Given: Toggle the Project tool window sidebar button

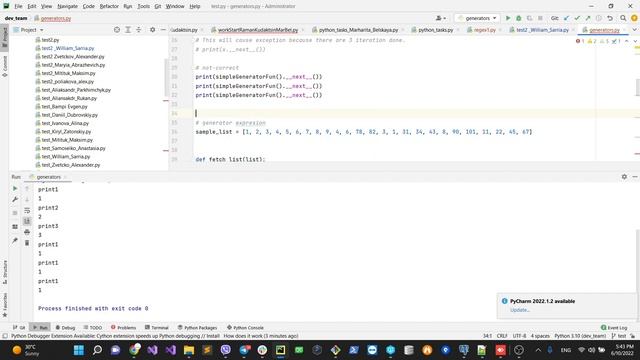Looking at the screenshot, I should [4, 38].
